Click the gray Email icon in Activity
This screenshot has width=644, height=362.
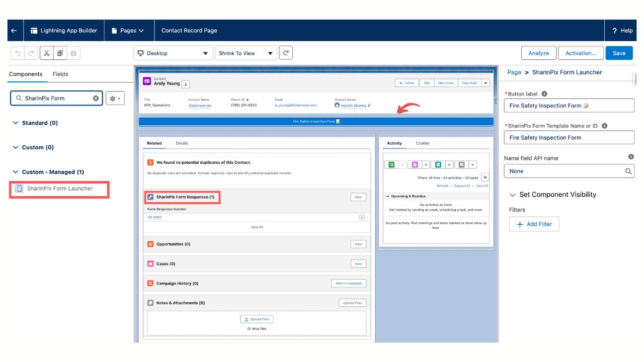pos(461,164)
